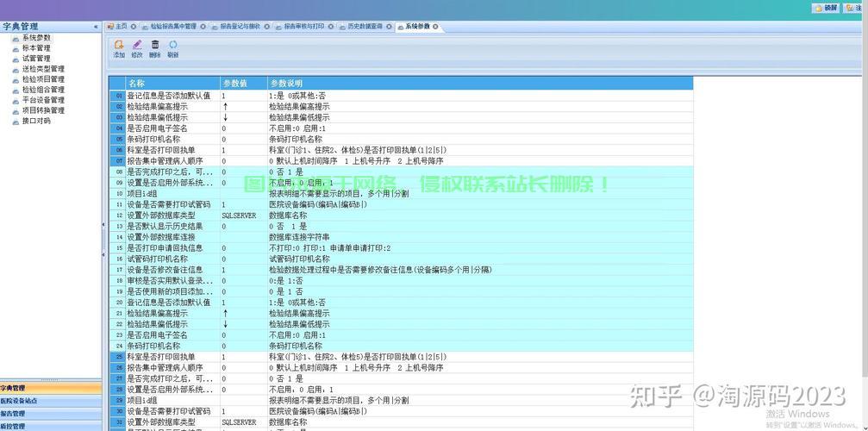Viewport: 868px width, 431px height.
Task: Select row 04 是否启用电子签名
Action: (401, 128)
